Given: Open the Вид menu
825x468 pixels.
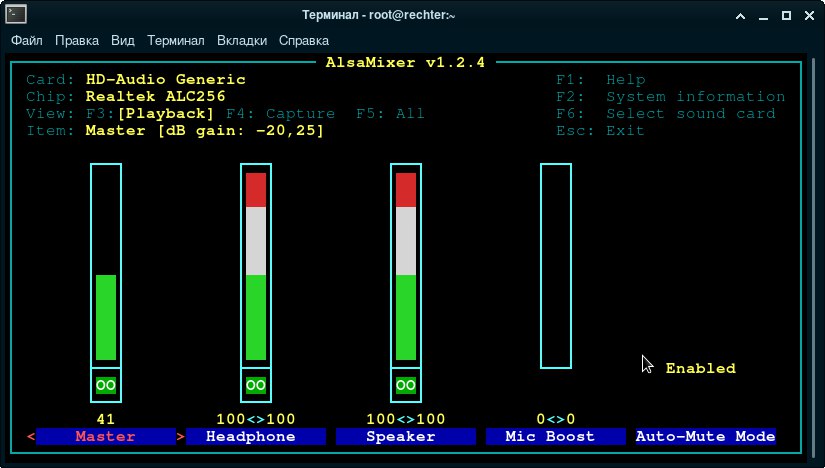Looking at the screenshot, I should [123, 41].
